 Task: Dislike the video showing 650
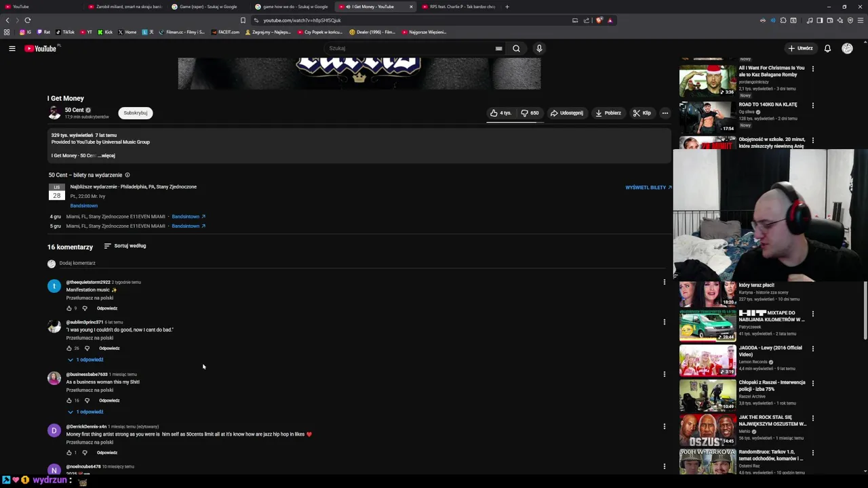click(x=530, y=113)
